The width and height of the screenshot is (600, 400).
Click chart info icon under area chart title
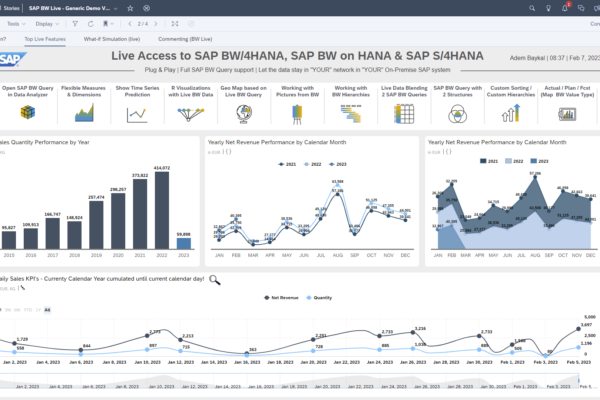(x=447, y=152)
